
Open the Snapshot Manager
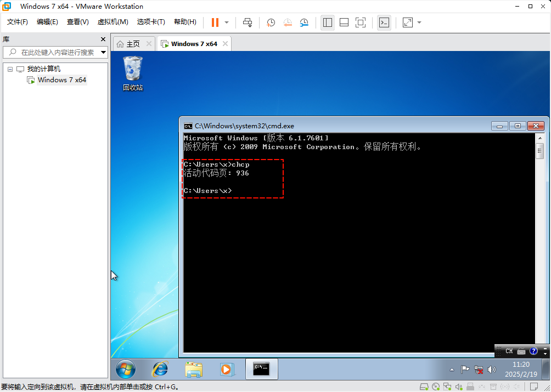pos(303,22)
